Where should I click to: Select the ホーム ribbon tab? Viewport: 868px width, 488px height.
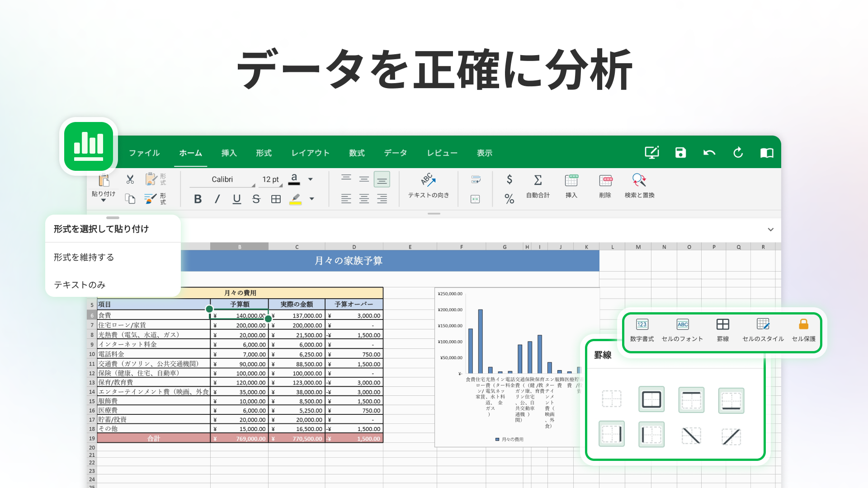190,153
